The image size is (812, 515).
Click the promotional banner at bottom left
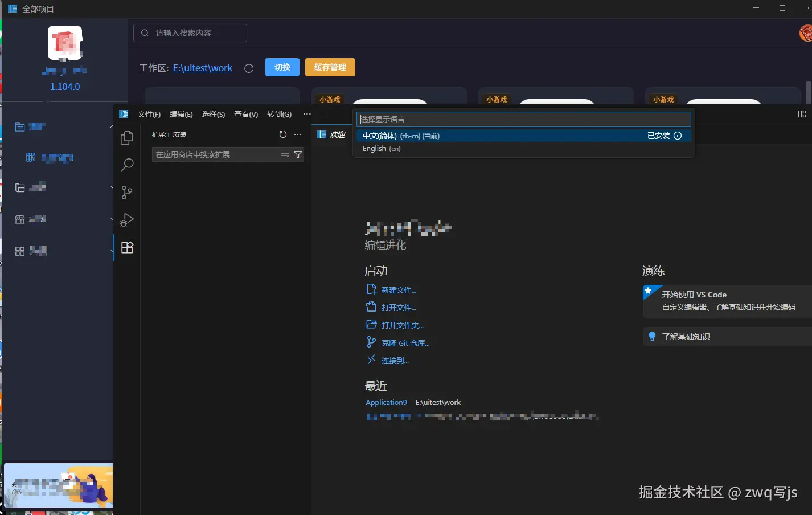point(59,485)
